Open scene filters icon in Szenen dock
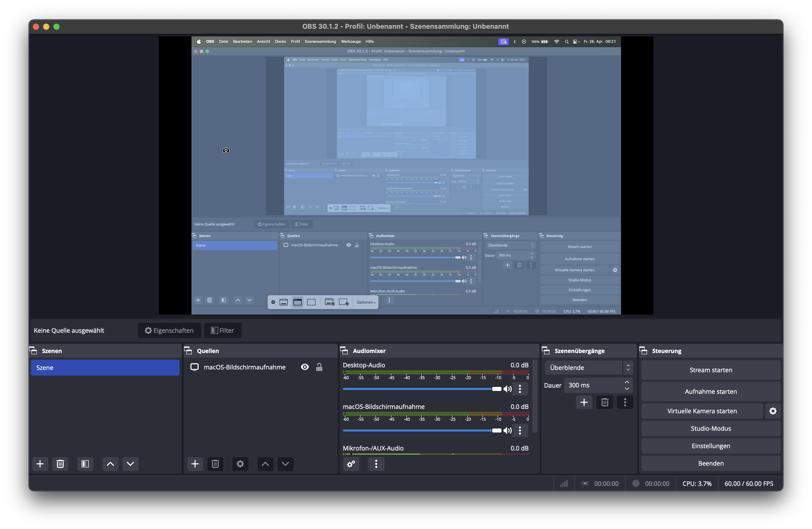The height and width of the screenshot is (529, 812). [85, 464]
